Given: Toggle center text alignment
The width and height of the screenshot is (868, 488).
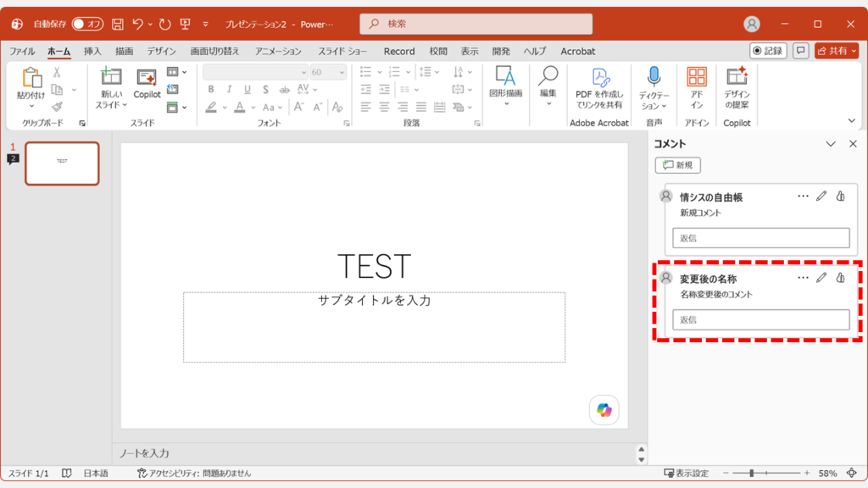Looking at the screenshot, I should [x=384, y=107].
